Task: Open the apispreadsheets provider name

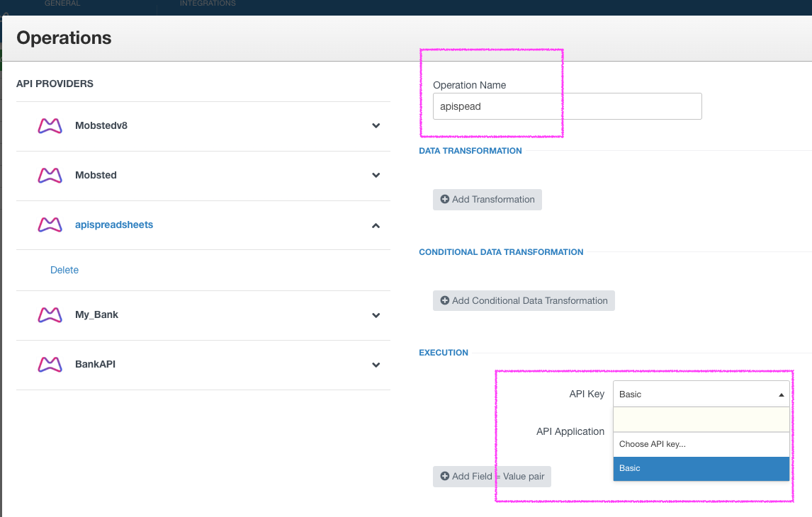Action: [x=114, y=225]
